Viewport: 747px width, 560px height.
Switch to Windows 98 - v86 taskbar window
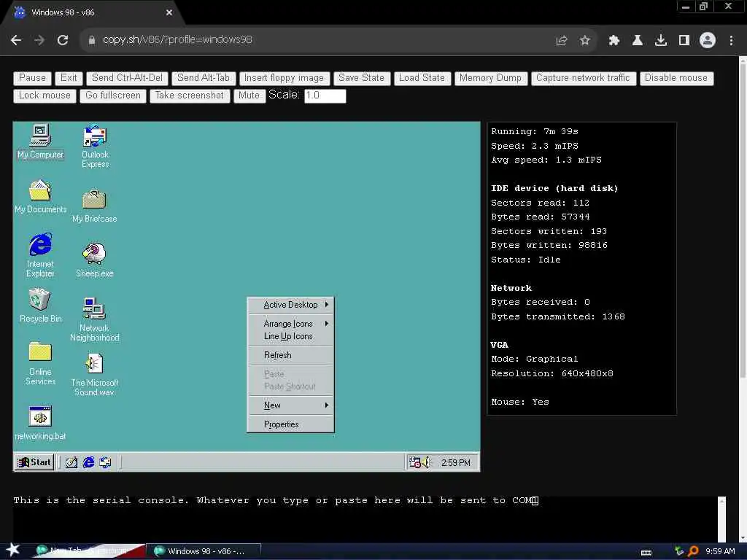click(x=204, y=551)
